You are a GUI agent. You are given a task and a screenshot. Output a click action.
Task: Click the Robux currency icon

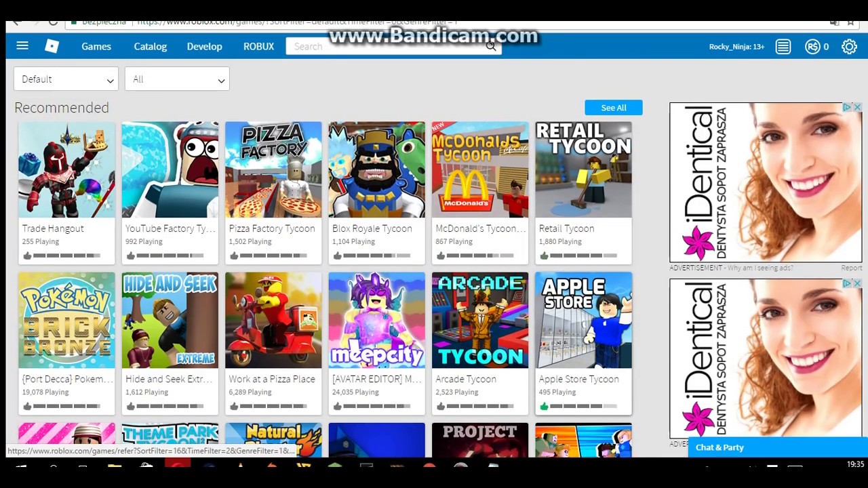pyautogui.click(x=812, y=47)
